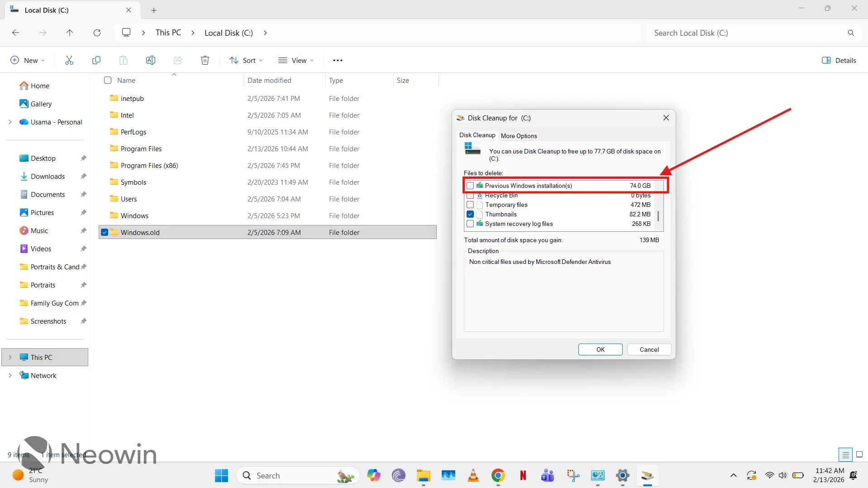Image resolution: width=868 pixels, height=488 pixels.
Task: Check the Previous Windows installation(s) checkbox
Action: tap(470, 186)
